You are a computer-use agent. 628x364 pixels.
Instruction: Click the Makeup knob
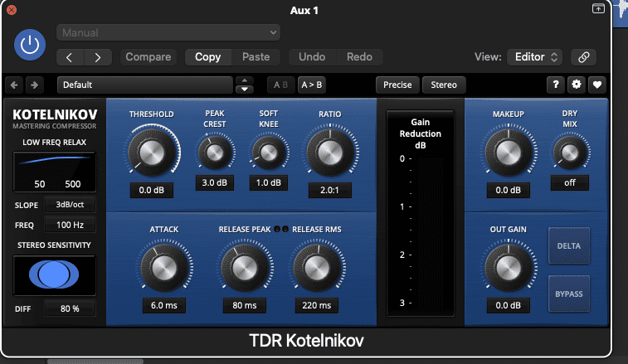[509, 153]
